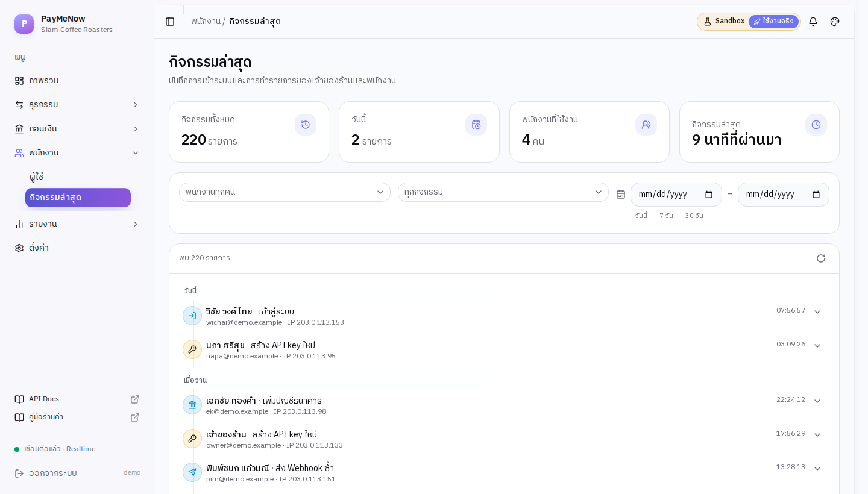The height and width of the screenshot is (494, 868).
Task: Click the refresh icon in results header
Action: click(821, 258)
